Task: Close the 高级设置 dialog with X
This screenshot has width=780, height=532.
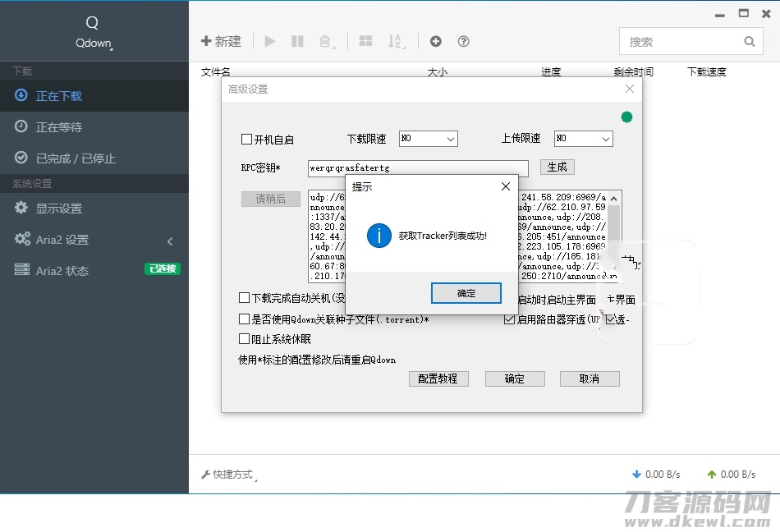Action: [629, 89]
